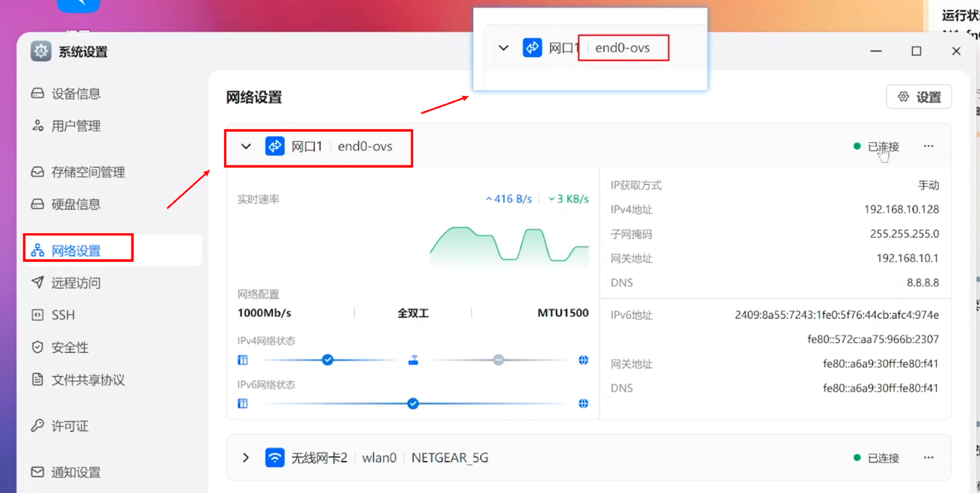Collapse the 网口1 end0-ovs section

[x=246, y=146]
